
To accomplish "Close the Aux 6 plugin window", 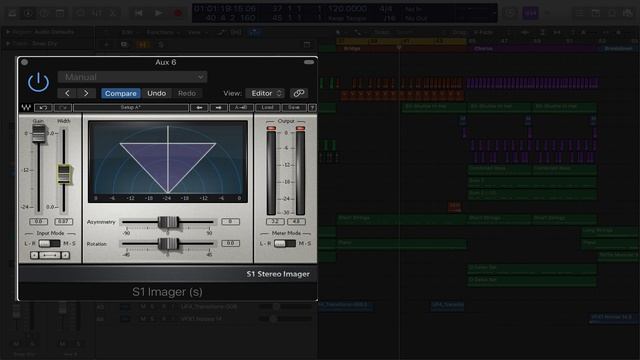I will [24, 62].
